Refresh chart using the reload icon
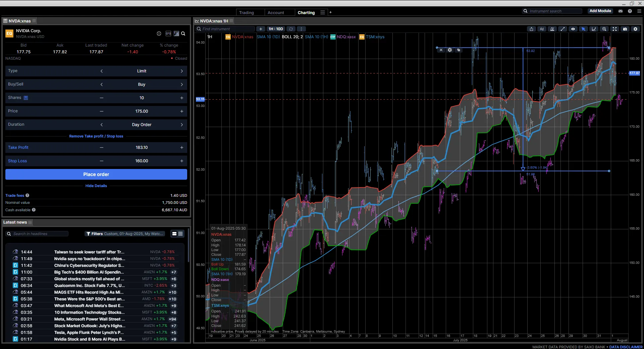Screen dimensions: 644x349 click(291, 29)
